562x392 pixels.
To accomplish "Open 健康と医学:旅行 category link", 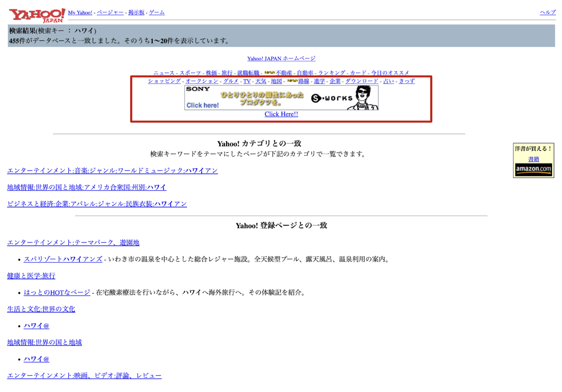I will [31, 276].
